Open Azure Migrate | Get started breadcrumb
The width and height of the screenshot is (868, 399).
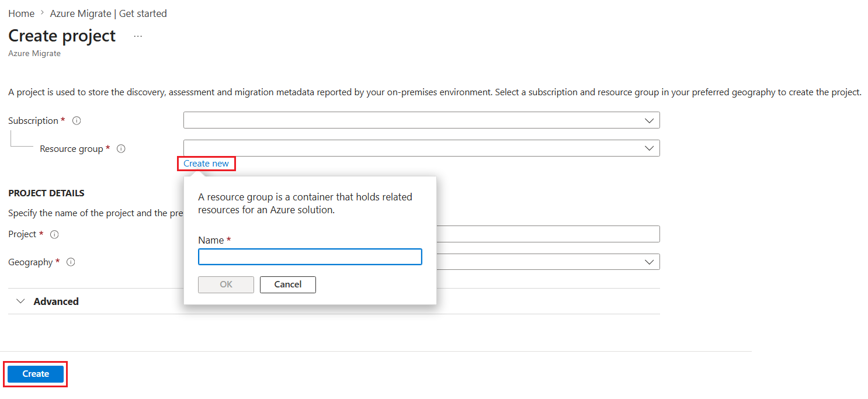[x=109, y=13]
